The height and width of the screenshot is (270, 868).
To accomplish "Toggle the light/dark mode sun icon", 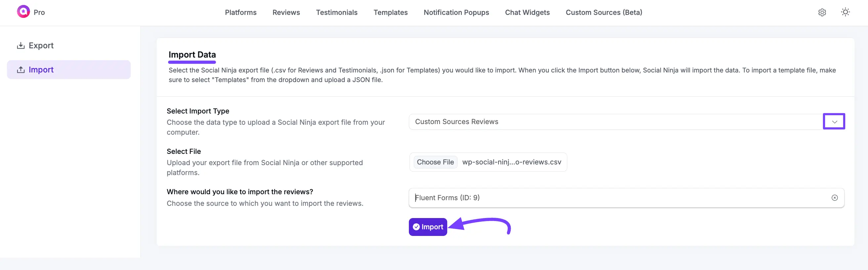I will pyautogui.click(x=845, y=12).
